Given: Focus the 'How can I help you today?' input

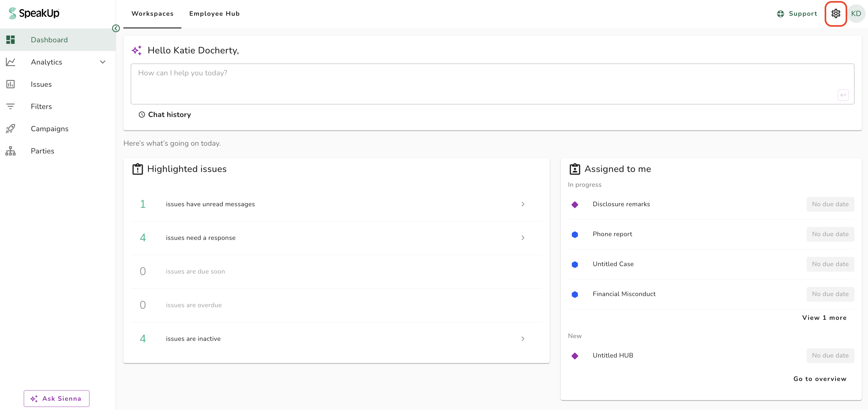Looking at the screenshot, I should coord(492,84).
